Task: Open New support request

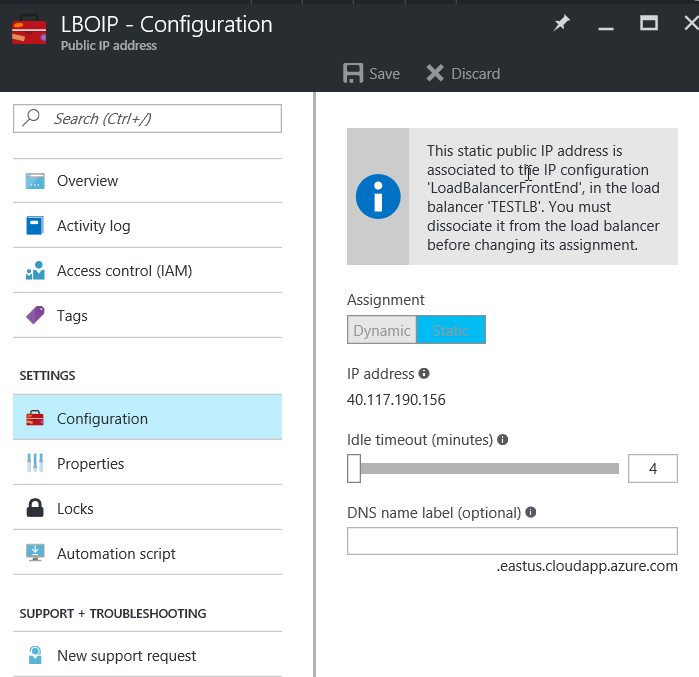Action: pyautogui.click(x=126, y=656)
